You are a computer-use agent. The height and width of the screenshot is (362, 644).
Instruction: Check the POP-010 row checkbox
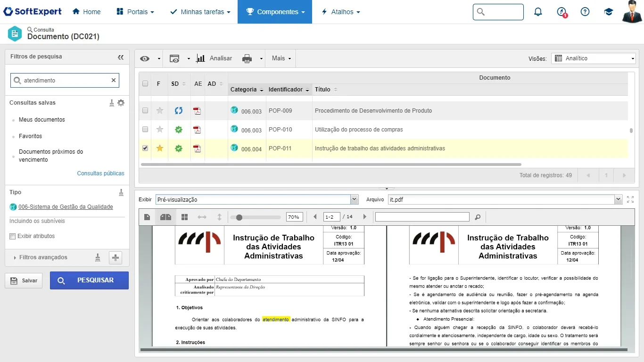coord(145,129)
